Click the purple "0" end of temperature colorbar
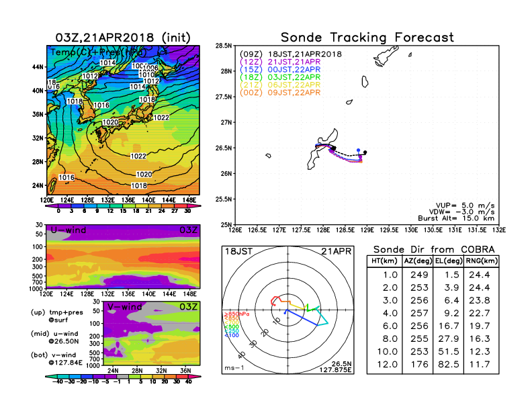Image resolution: width=532 pixels, height=411 pixels. pos(52,206)
